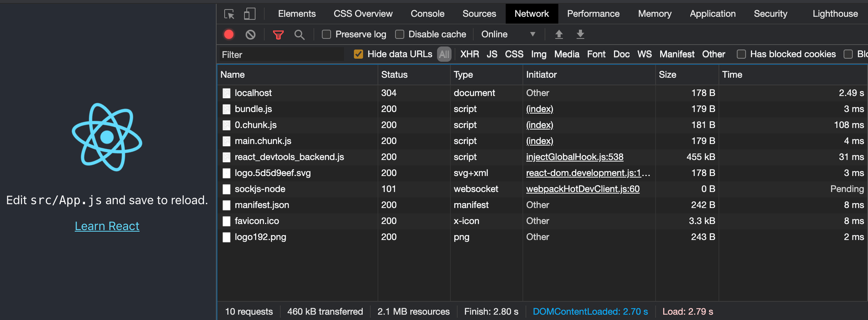Screen dimensions: 868x320
Task: Select the Network tab
Action: (x=532, y=14)
